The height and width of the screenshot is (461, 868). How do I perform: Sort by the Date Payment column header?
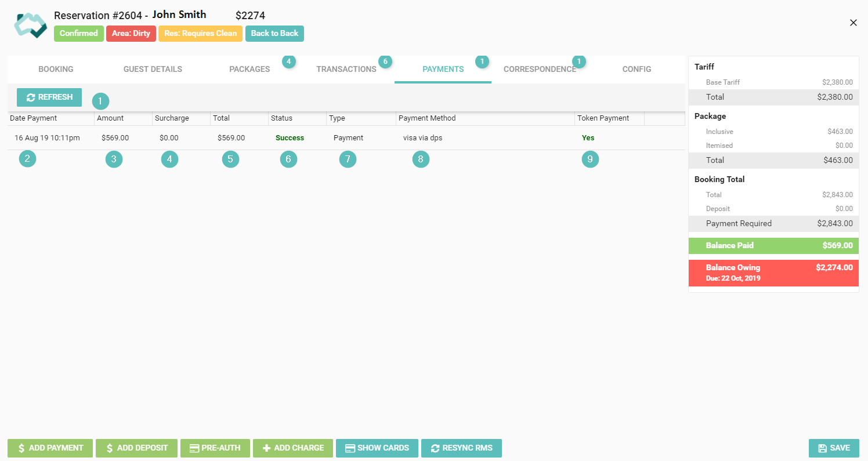(34, 118)
